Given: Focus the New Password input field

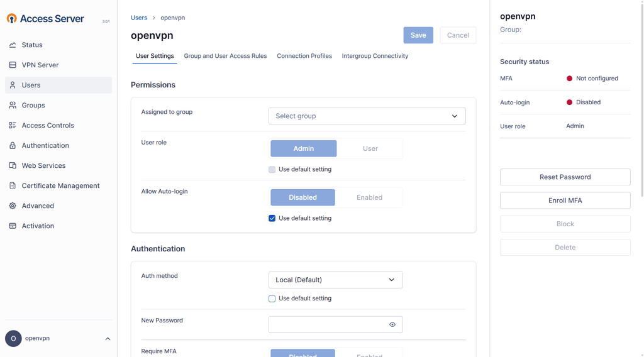Looking at the screenshot, I should (x=336, y=324).
